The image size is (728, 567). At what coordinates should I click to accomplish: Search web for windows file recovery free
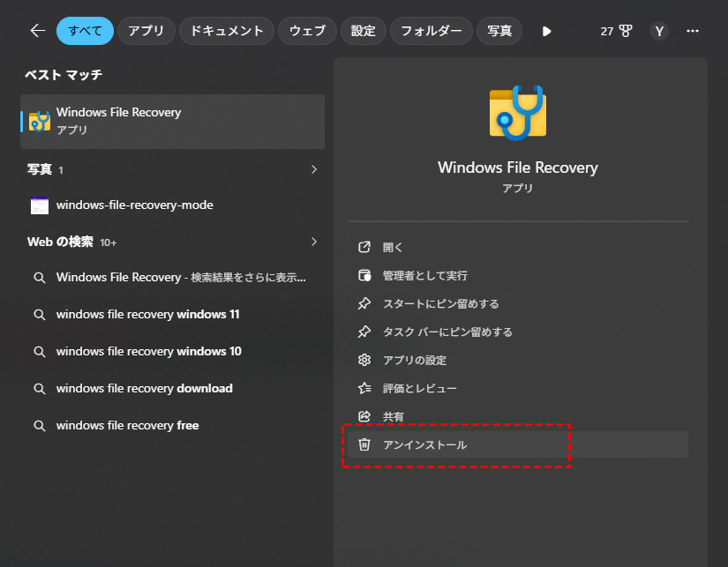(172, 426)
